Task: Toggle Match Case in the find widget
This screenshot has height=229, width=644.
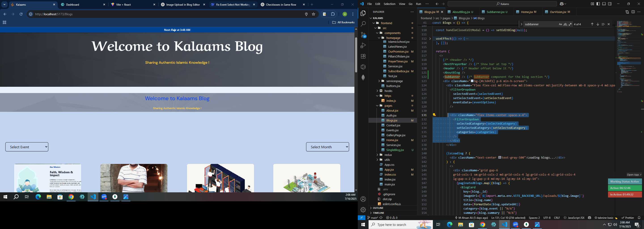Action: (x=560, y=24)
